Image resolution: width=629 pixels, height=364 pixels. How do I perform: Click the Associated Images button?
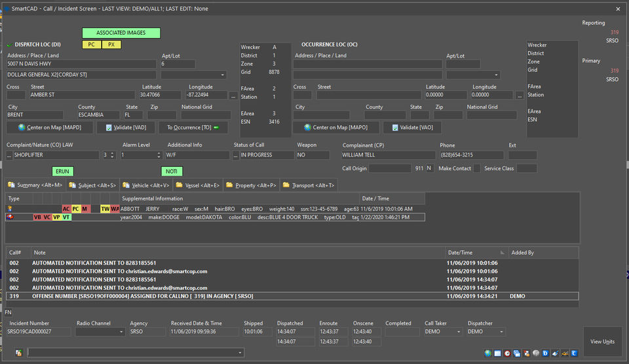(121, 33)
